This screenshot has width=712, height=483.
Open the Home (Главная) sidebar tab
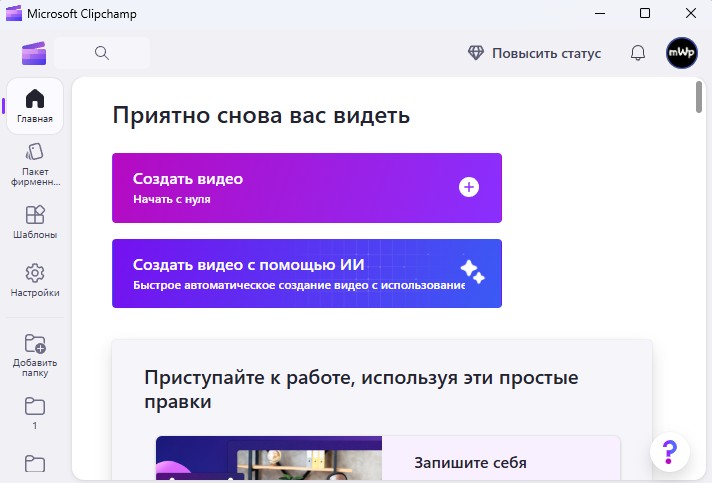pyautogui.click(x=35, y=106)
